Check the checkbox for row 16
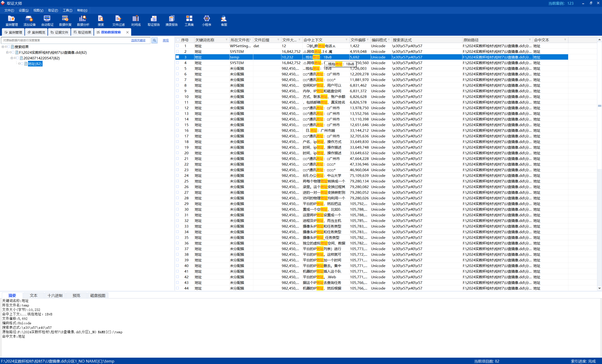This screenshot has height=364, width=602. [x=178, y=130]
